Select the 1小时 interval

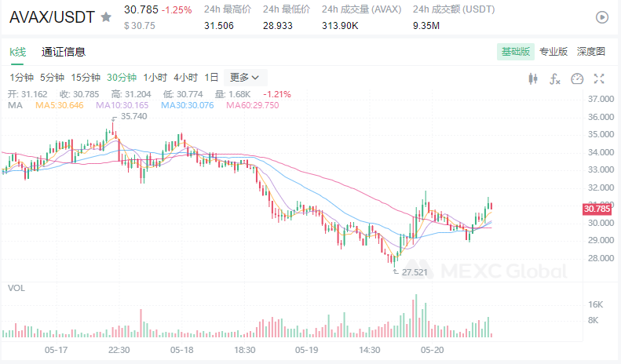[x=156, y=78]
